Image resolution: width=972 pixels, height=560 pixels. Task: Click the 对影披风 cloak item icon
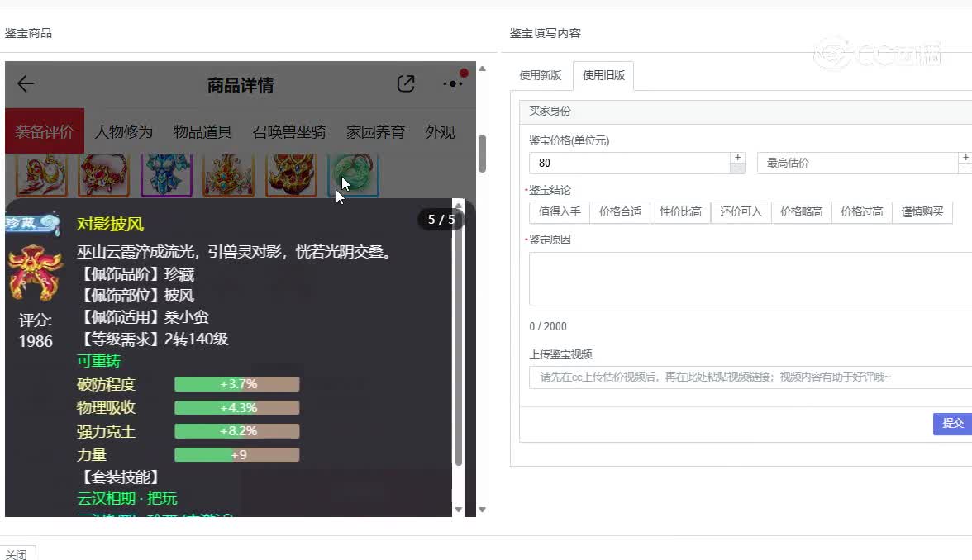pos(35,273)
